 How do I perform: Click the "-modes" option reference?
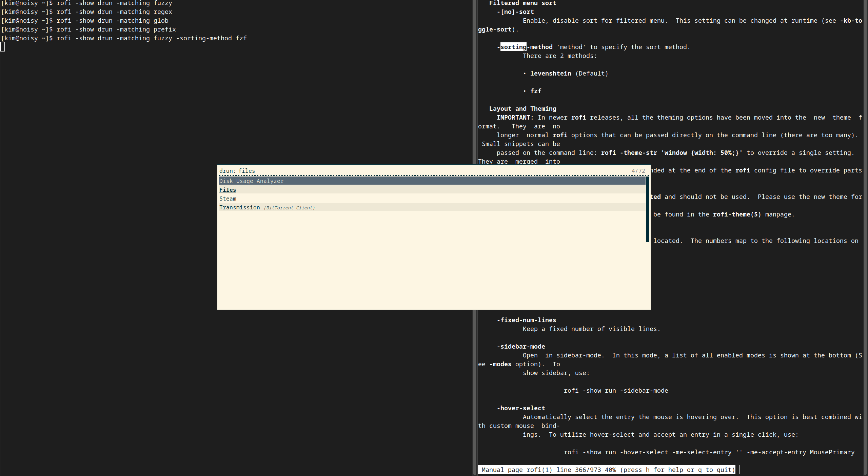[x=500, y=364]
